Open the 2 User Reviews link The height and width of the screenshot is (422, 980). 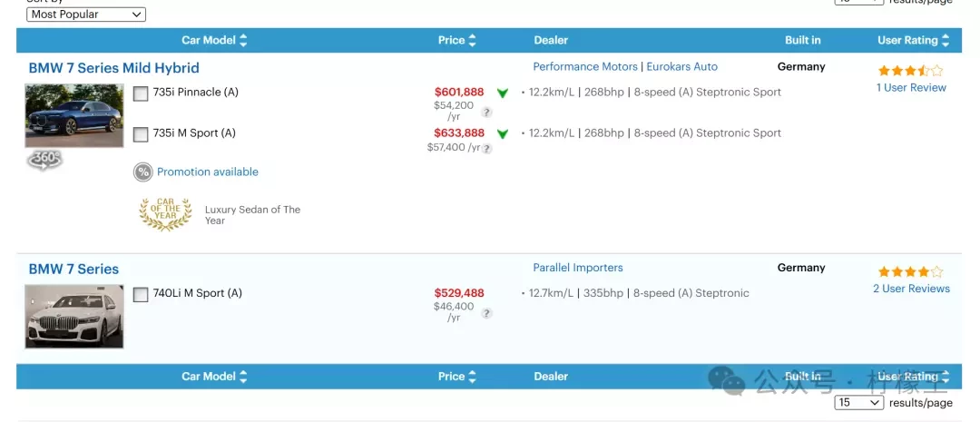[911, 289]
